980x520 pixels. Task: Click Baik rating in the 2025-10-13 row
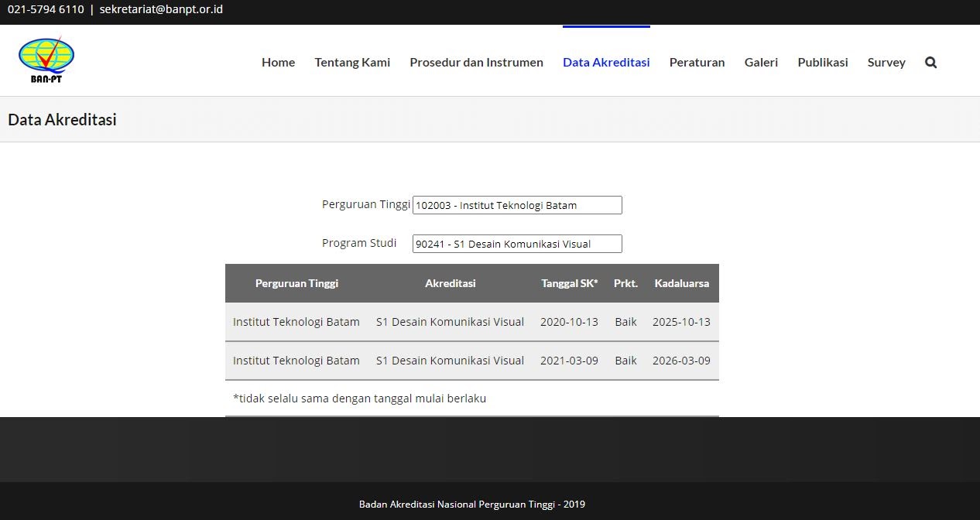coord(625,322)
